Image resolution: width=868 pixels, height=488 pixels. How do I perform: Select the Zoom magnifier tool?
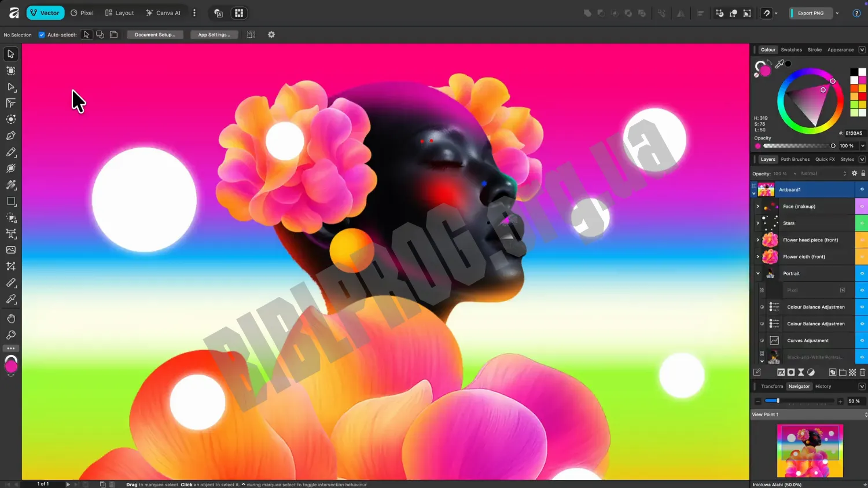10,335
